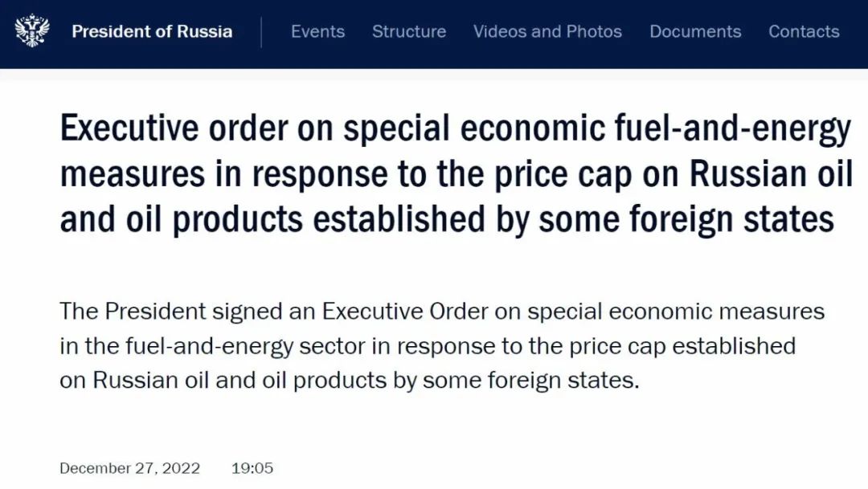The image size is (868, 489).
Task: Select the Documents navigation item
Action: (x=695, y=31)
